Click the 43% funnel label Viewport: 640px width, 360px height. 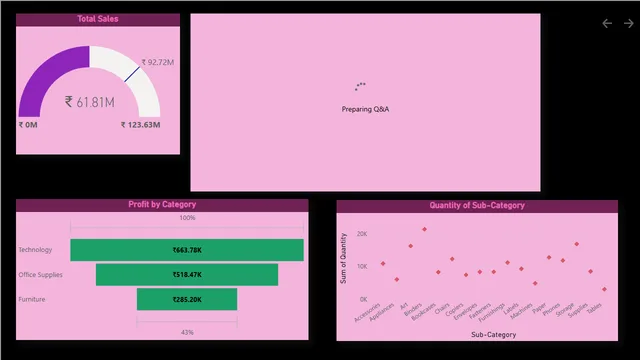click(x=187, y=332)
